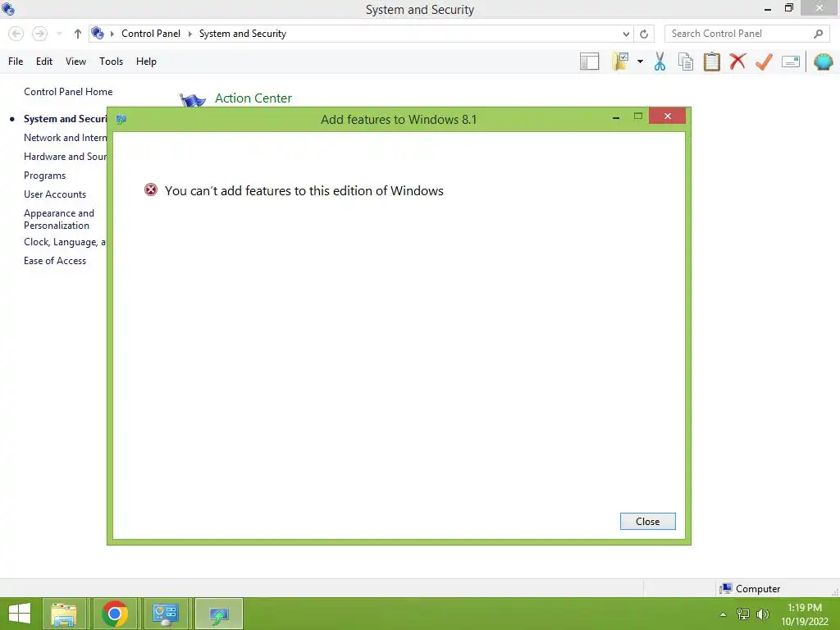Click the Paste clipboard icon

point(711,62)
